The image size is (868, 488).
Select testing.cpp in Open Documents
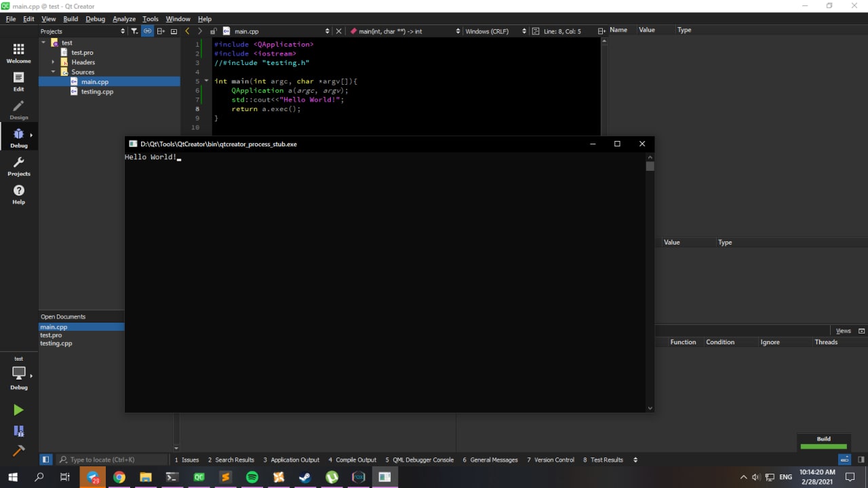56,344
